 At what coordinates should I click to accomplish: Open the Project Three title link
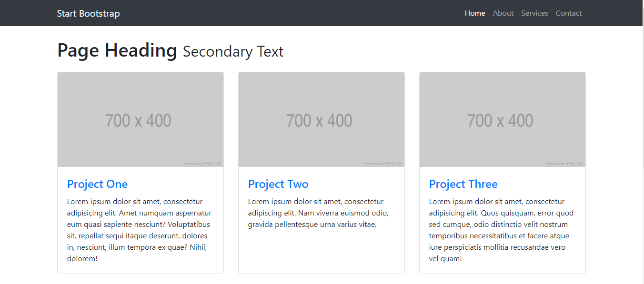pos(463,184)
